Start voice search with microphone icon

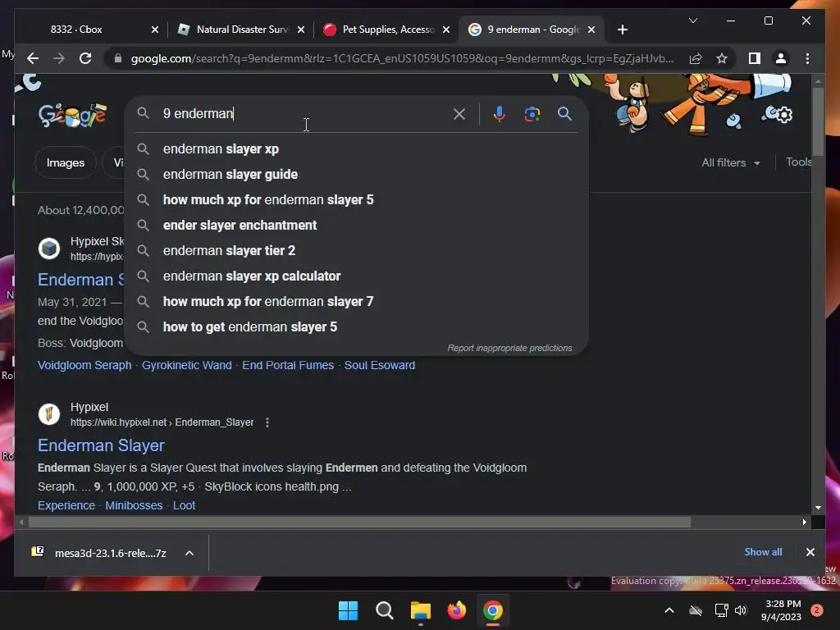[500, 113]
